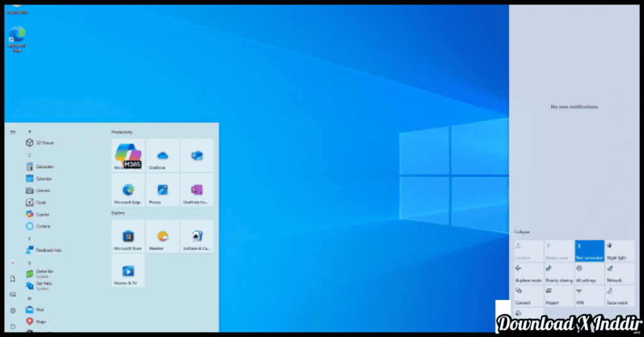The height and width of the screenshot is (337, 644).
Task: Click the Connect quick action
Action: pos(529,296)
